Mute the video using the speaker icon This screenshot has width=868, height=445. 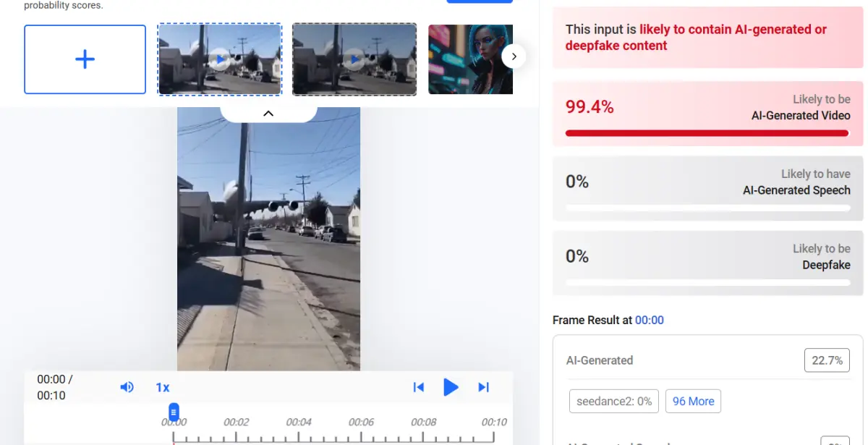point(127,387)
